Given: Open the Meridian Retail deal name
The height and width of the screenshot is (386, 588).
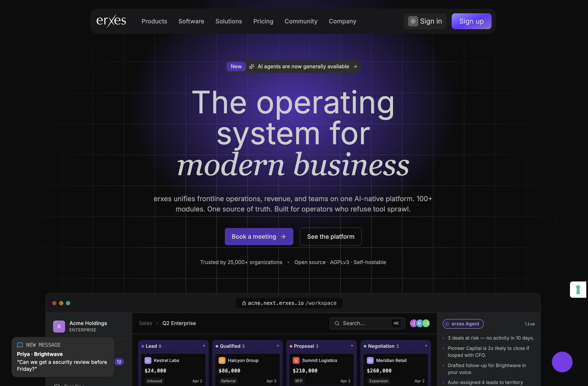Looking at the screenshot, I should click(391, 361).
